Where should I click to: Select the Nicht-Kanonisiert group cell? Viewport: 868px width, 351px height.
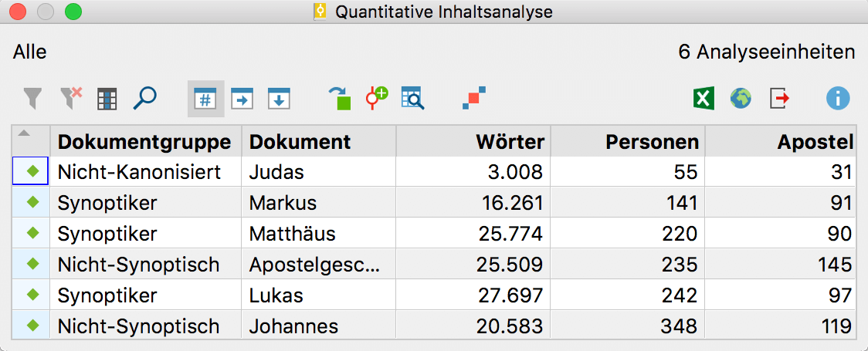click(x=146, y=172)
